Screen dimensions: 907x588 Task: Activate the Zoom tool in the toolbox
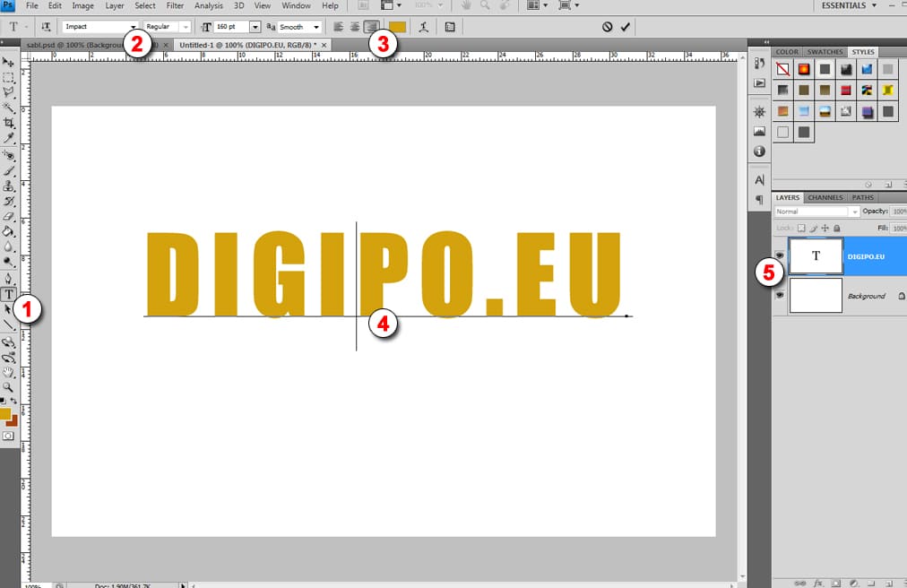click(9, 387)
